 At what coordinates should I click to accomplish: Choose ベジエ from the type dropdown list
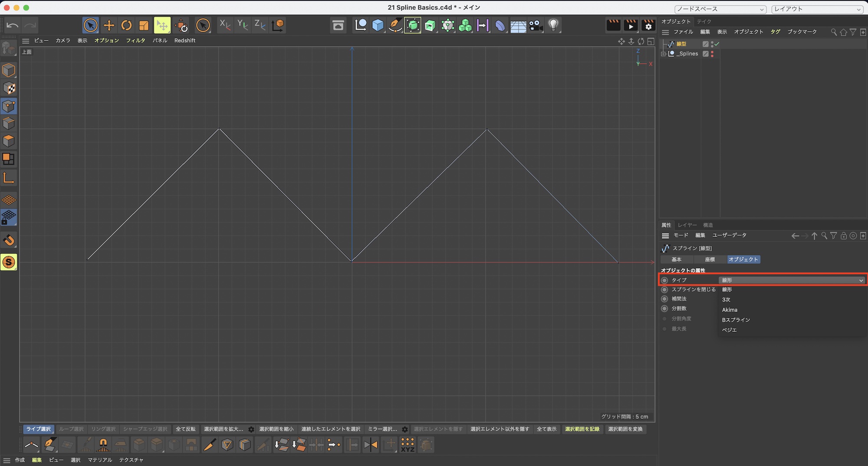click(x=730, y=330)
